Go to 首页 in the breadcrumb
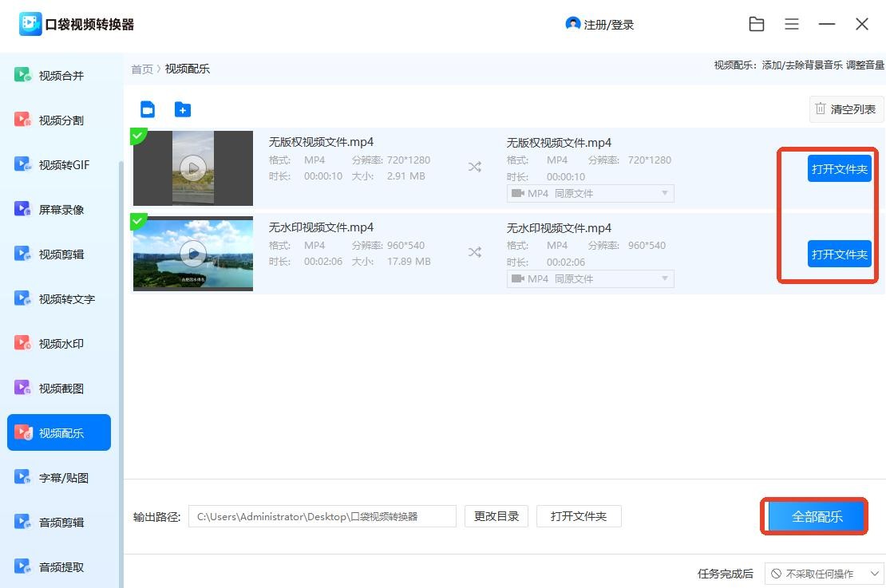Image resolution: width=886 pixels, height=588 pixels. 142,69
